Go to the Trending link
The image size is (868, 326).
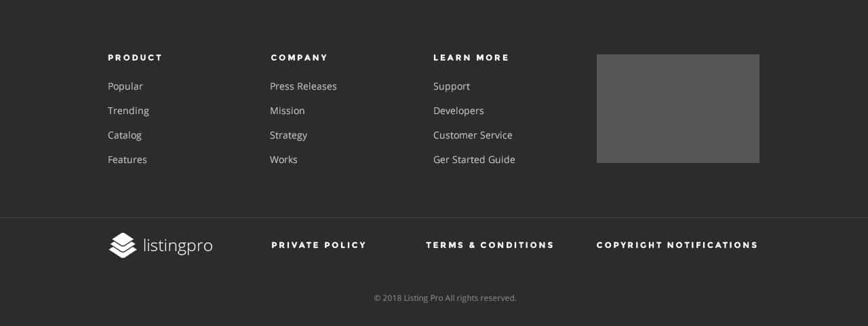pyautogui.click(x=128, y=111)
